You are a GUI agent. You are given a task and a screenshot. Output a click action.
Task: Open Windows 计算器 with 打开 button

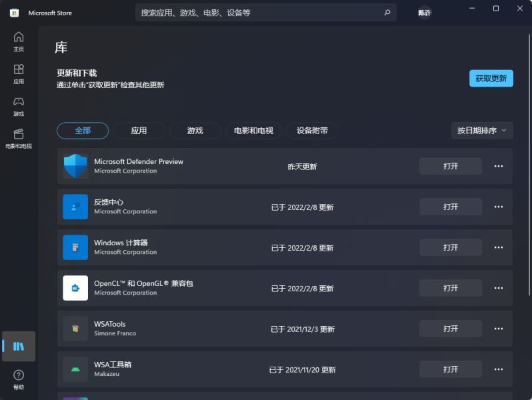(451, 247)
